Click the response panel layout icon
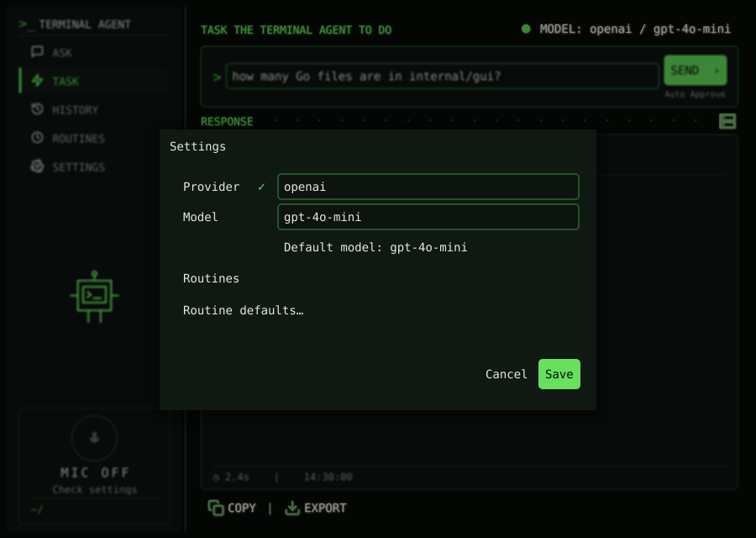The height and width of the screenshot is (538, 756). [x=727, y=121]
